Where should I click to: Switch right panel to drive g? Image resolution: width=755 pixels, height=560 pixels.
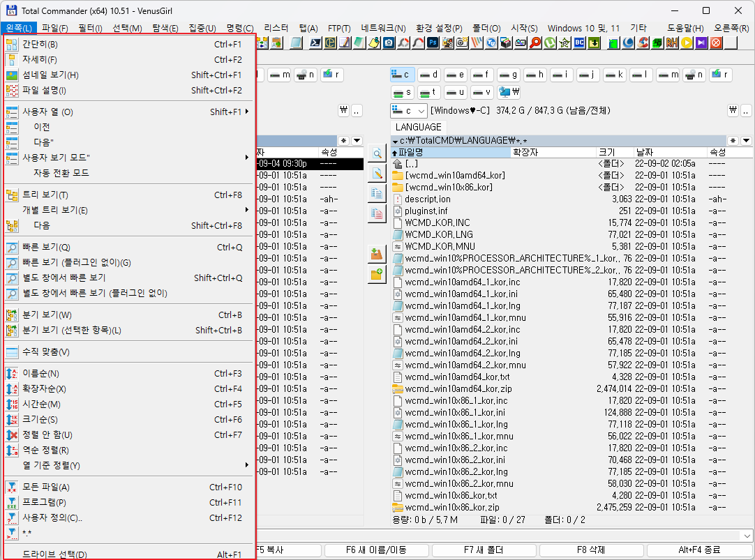click(x=508, y=75)
